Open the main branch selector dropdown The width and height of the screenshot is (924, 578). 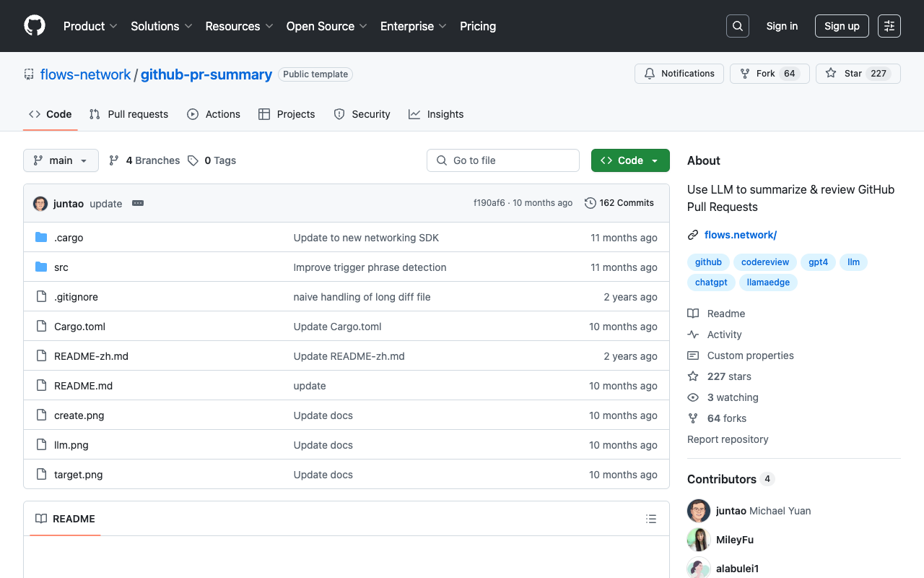(x=61, y=160)
